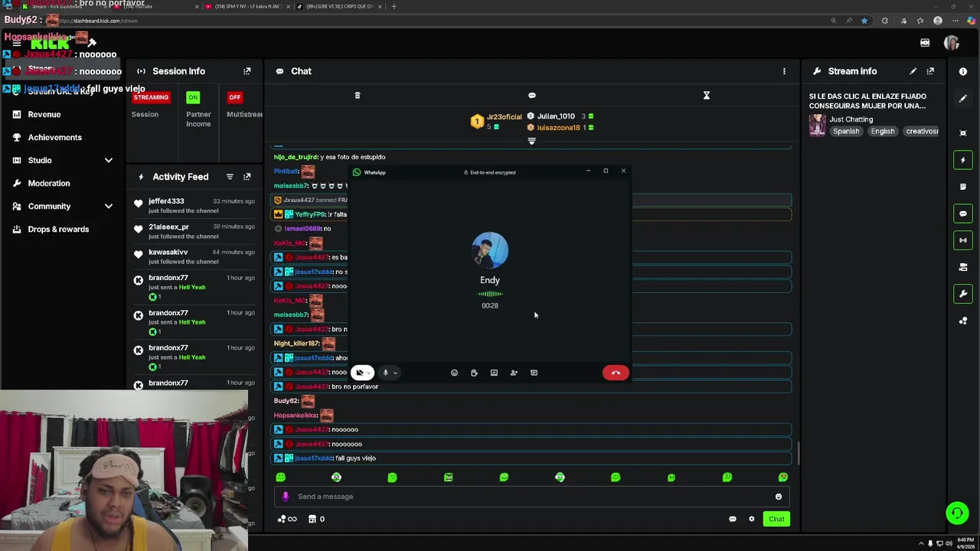This screenshot has width=980, height=551.
Task: Start screen sharing in WhatsApp call
Action: [494, 373]
